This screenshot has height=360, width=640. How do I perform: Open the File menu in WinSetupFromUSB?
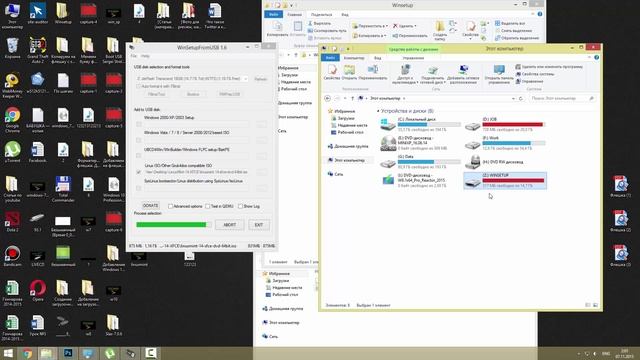[133, 56]
